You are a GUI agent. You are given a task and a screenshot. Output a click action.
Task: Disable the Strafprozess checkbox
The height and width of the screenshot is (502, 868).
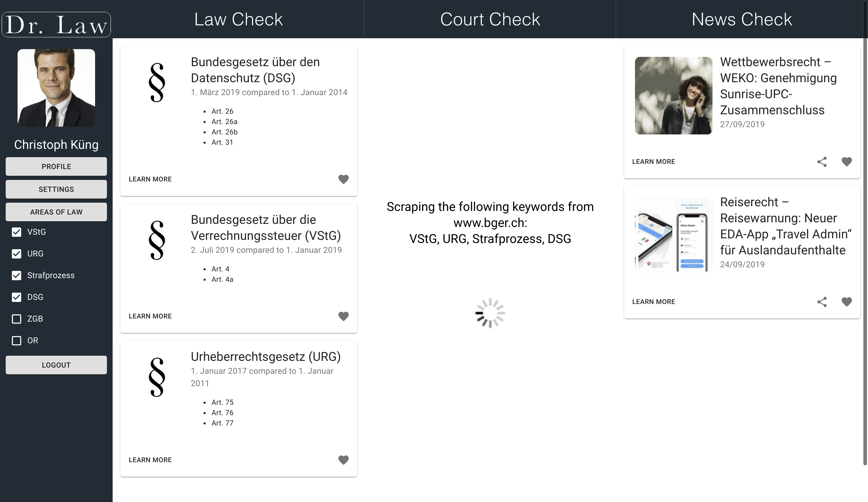(17, 276)
